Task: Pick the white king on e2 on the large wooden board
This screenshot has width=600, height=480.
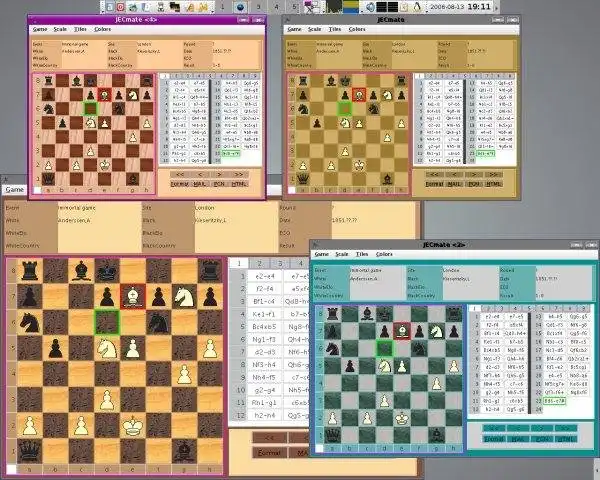Action: tap(132, 425)
